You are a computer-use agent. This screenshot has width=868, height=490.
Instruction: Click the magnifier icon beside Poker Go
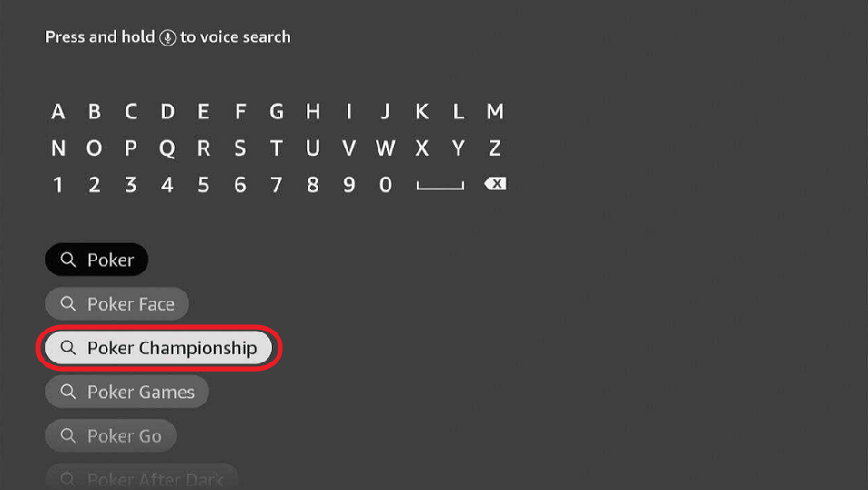click(x=68, y=435)
